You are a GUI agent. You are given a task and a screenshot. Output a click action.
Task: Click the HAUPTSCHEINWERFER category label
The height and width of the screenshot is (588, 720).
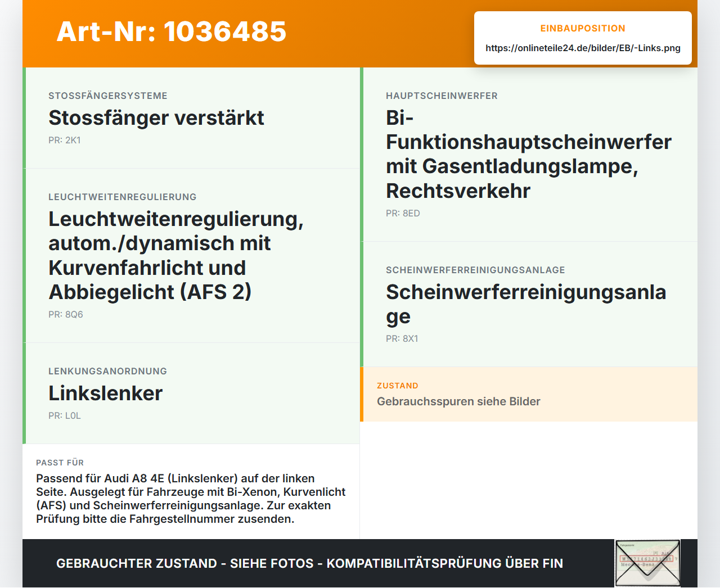point(442,96)
